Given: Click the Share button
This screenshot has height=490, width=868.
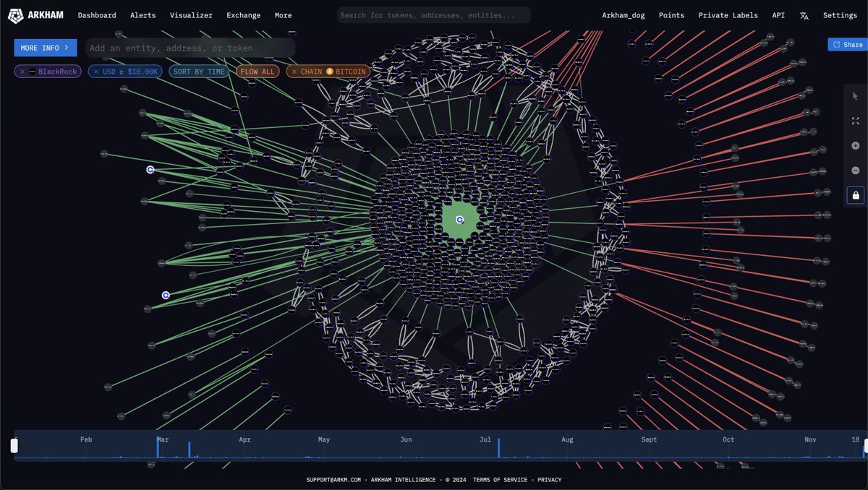Looking at the screenshot, I should [x=847, y=45].
